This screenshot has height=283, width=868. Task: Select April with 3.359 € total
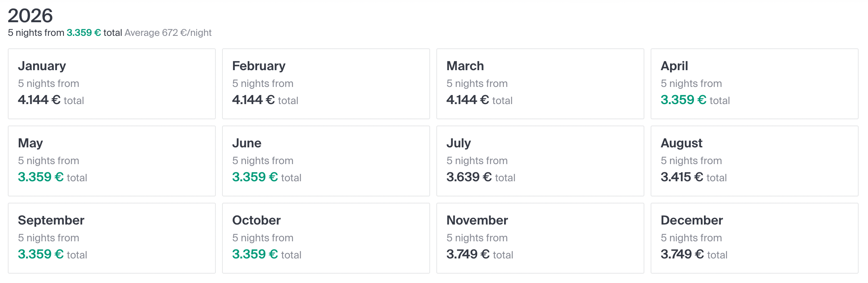click(754, 84)
